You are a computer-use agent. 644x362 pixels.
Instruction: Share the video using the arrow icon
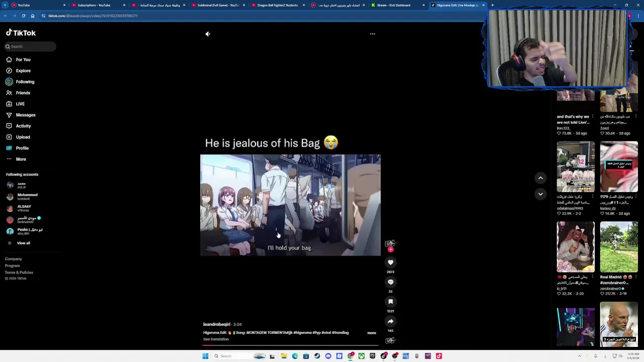(x=390, y=321)
